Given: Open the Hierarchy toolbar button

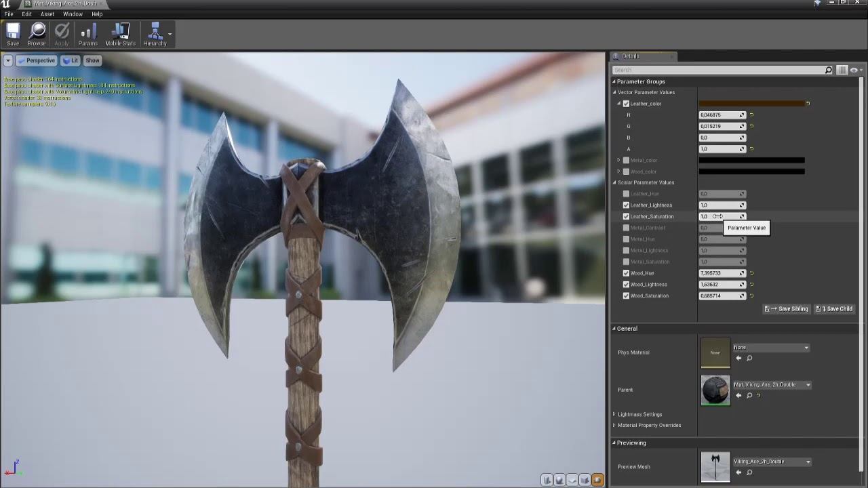Looking at the screenshot, I should point(155,35).
